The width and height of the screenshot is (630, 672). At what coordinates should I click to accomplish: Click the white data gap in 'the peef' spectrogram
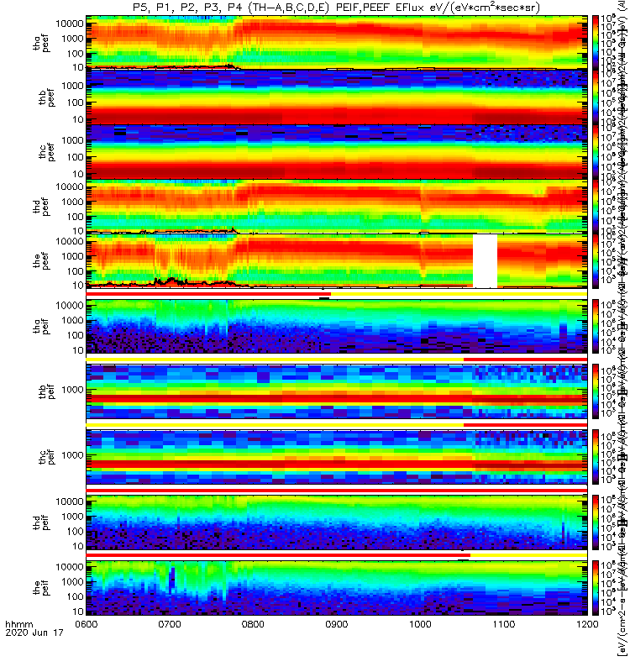click(486, 261)
